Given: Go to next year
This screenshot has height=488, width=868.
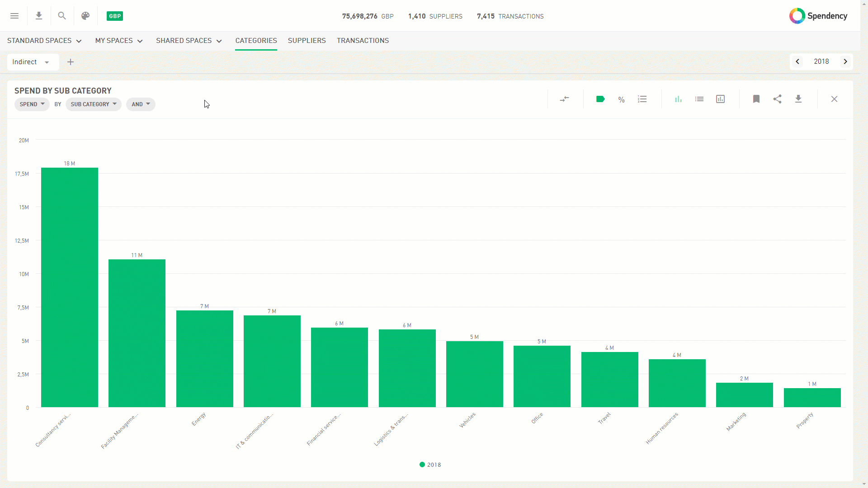Looking at the screenshot, I should (845, 61).
